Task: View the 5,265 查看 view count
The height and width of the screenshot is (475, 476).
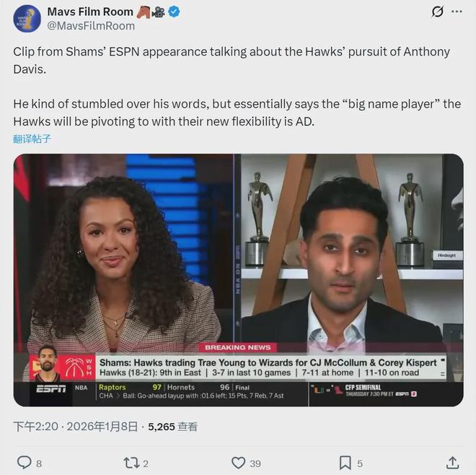Action: pyautogui.click(x=172, y=427)
